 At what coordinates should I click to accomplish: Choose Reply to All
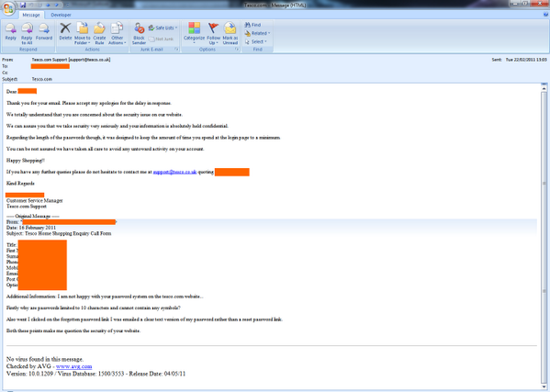pos(27,34)
